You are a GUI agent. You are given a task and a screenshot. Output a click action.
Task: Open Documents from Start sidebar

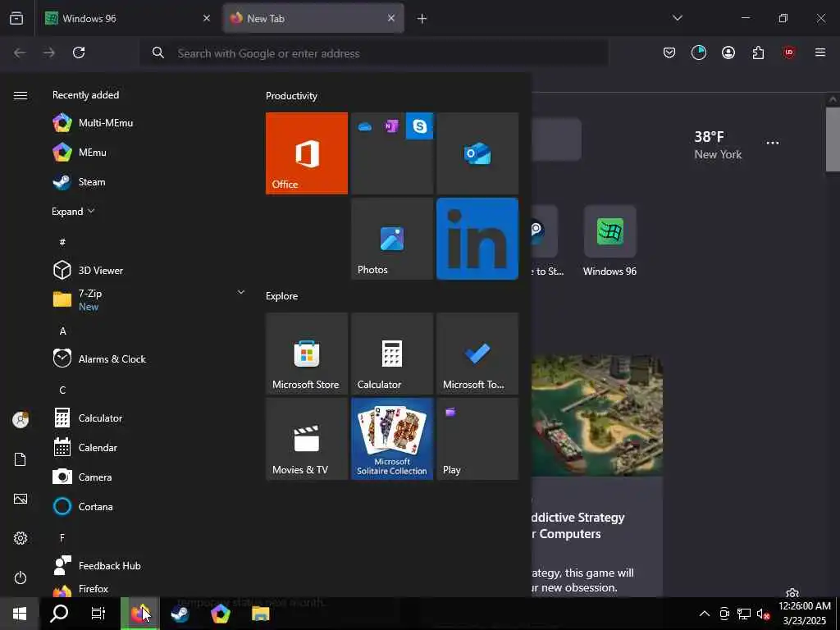21,459
